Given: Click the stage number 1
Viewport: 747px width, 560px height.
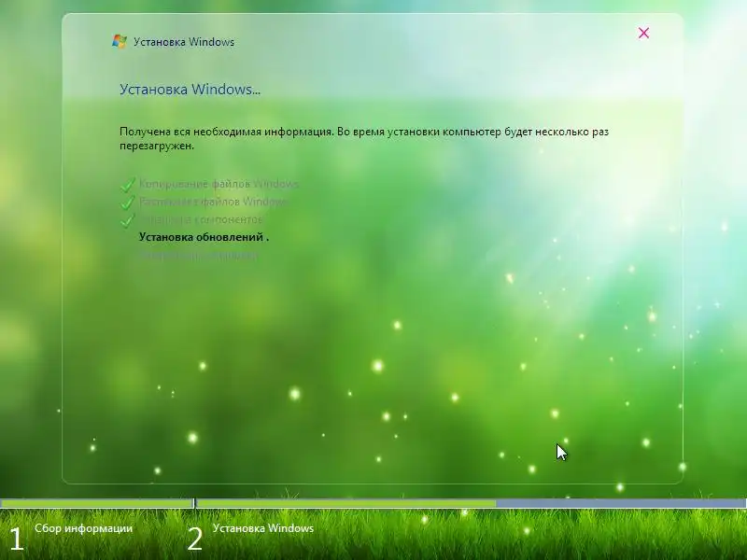Looking at the screenshot, I should (17, 539).
